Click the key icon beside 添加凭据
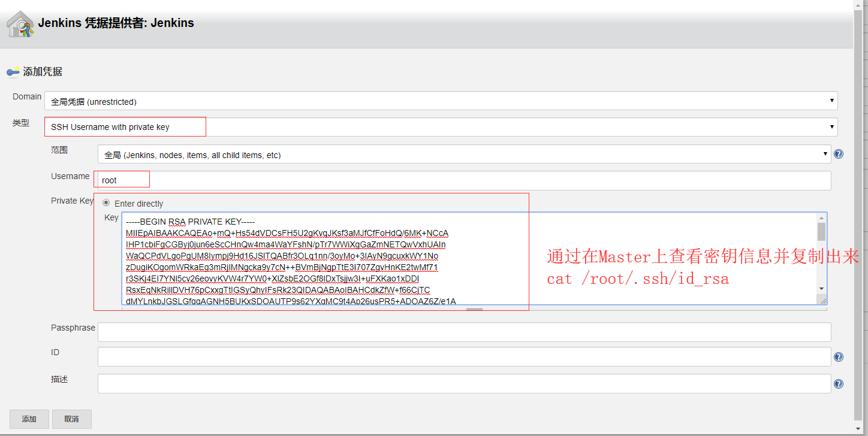 (x=13, y=72)
